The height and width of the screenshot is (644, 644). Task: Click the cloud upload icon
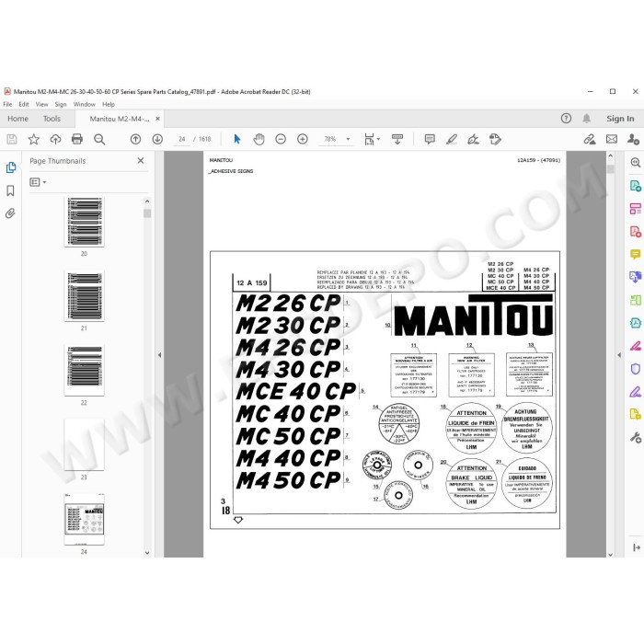pyautogui.click(x=55, y=139)
